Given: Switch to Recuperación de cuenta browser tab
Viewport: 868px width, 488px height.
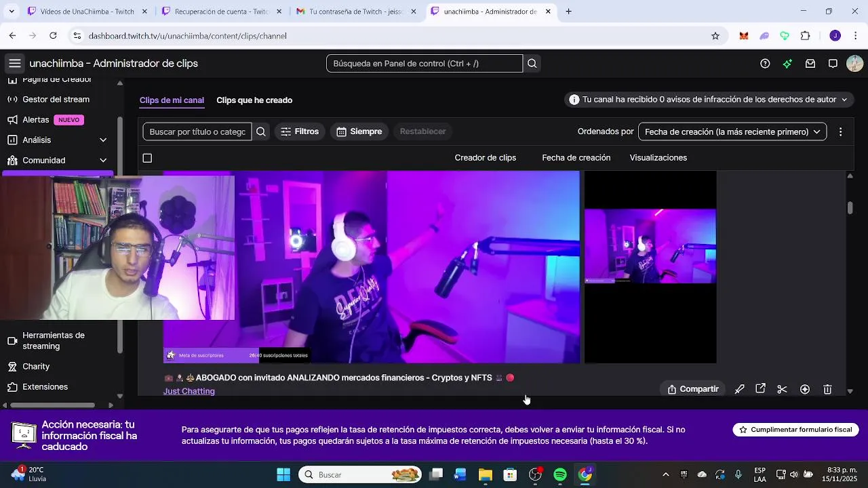Looking at the screenshot, I should pyautogui.click(x=222, y=12).
